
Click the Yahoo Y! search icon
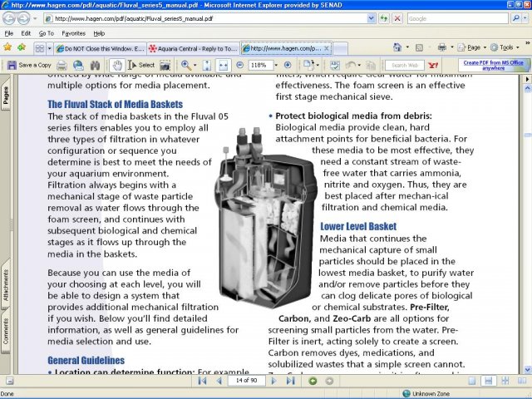[433, 65]
